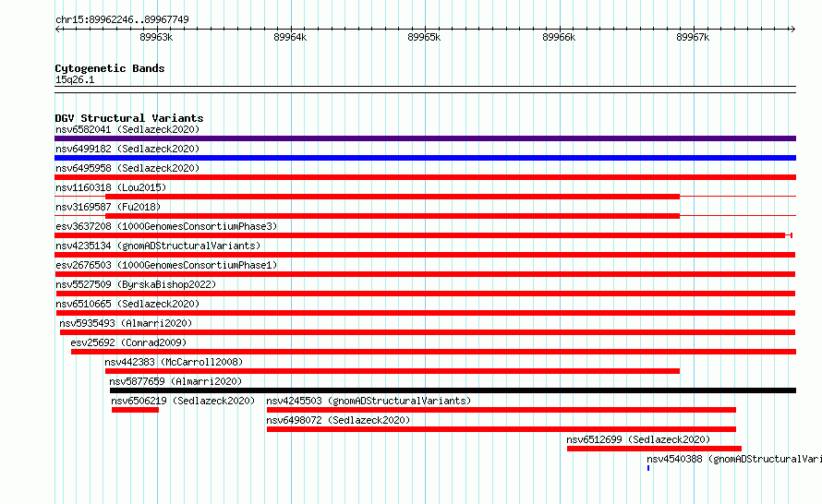The width and height of the screenshot is (822, 504).
Task: Select the red bar under esv2676503
Action: (x=425, y=274)
